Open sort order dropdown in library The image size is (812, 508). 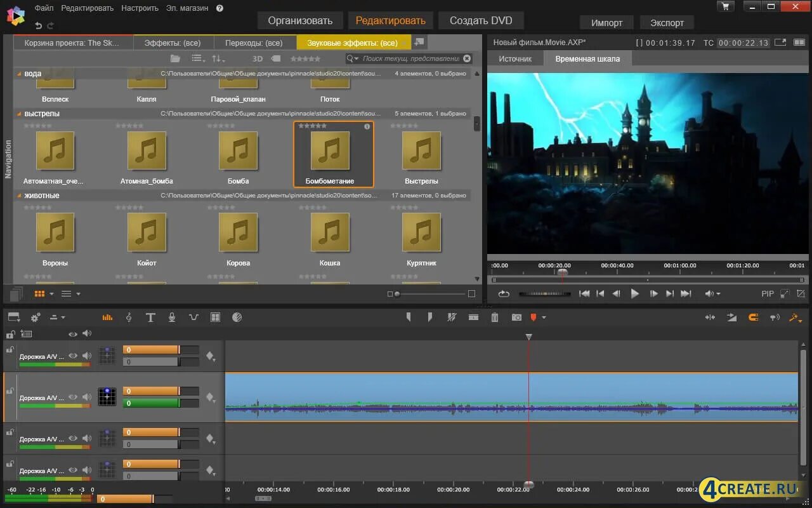coord(218,58)
